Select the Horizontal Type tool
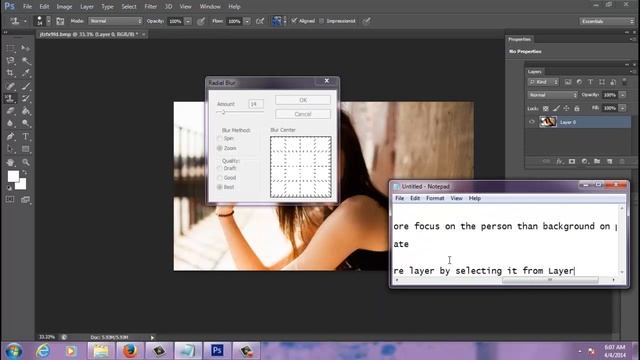The height and width of the screenshot is (360, 640). pos(26,136)
